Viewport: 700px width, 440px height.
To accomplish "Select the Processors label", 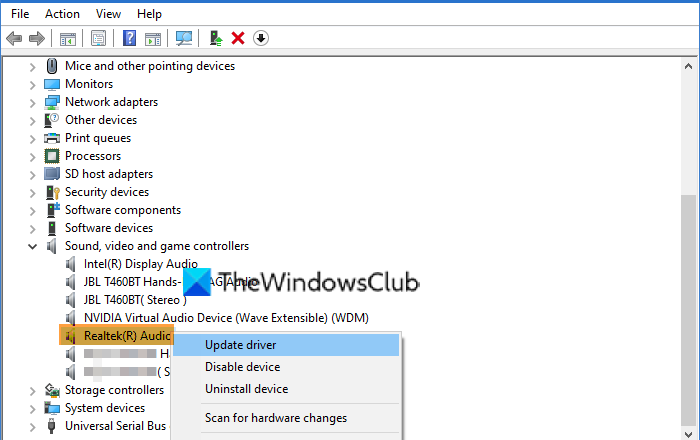I will pyautogui.click(x=93, y=156).
